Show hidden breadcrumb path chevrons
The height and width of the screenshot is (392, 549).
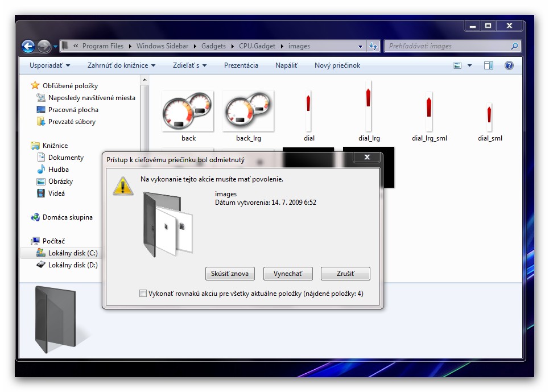point(76,46)
